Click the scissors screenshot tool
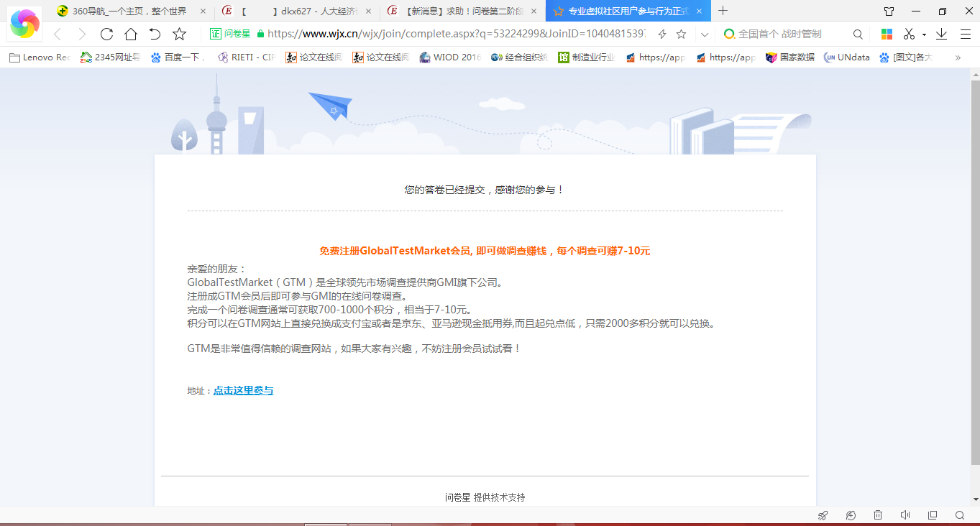Image resolution: width=980 pixels, height=526 pixels. click(910, 34)
